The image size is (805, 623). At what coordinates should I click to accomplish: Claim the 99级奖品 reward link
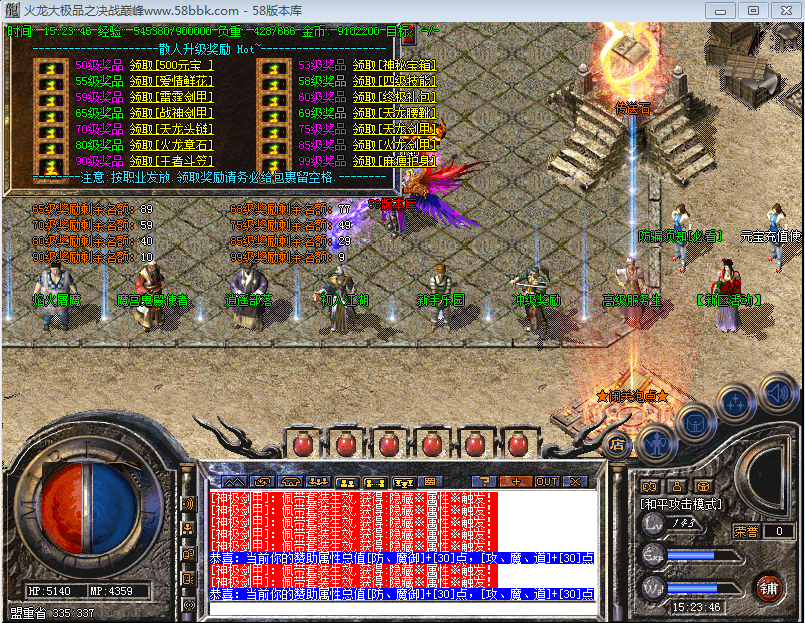pyautogui.click(x=394, y=161)
